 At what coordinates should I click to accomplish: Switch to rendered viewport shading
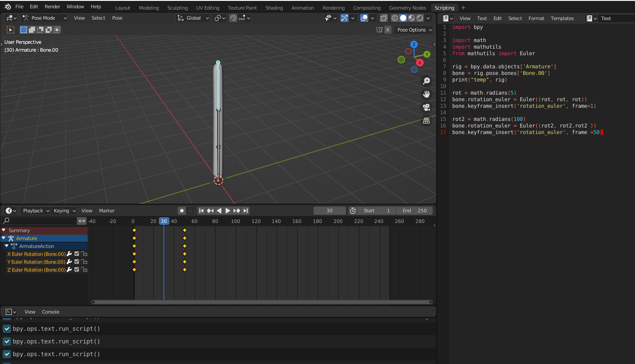coord(420,18)
